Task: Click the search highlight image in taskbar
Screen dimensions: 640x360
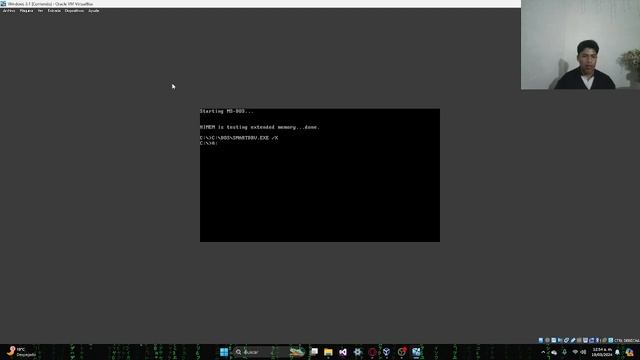Action: coord(297,351)
